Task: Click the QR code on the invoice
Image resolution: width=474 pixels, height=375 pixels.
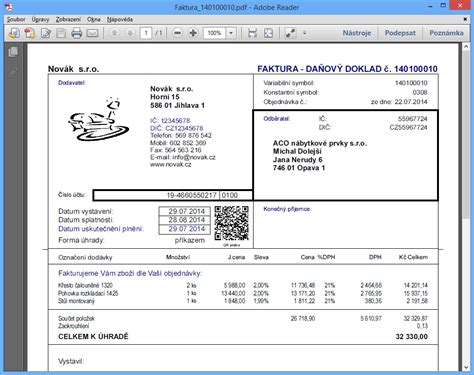Action: point(231,223)
